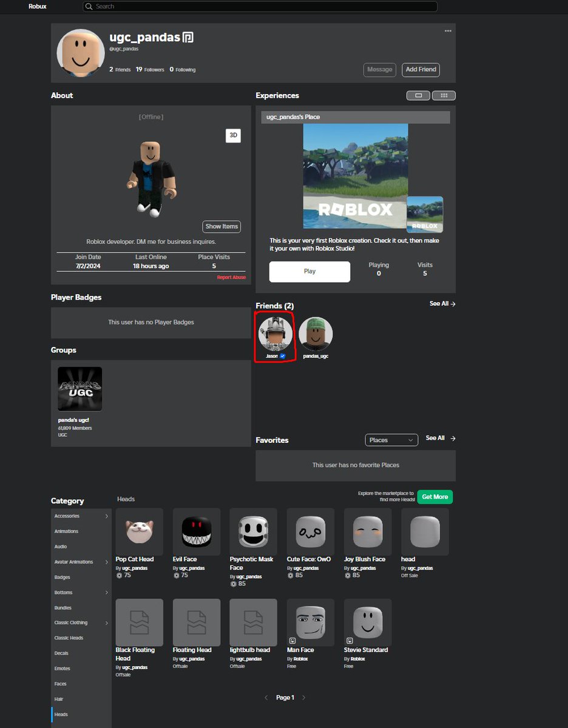
Task: Select the Emotes category
Action: pos(81,669)
